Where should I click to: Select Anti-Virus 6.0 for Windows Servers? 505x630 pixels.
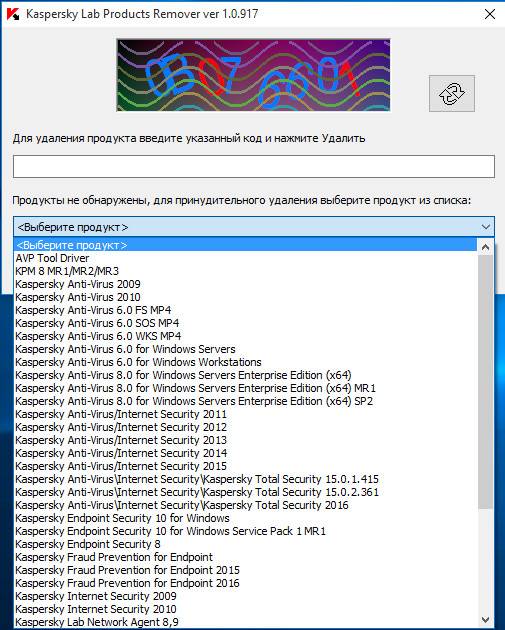click(245, 349)
